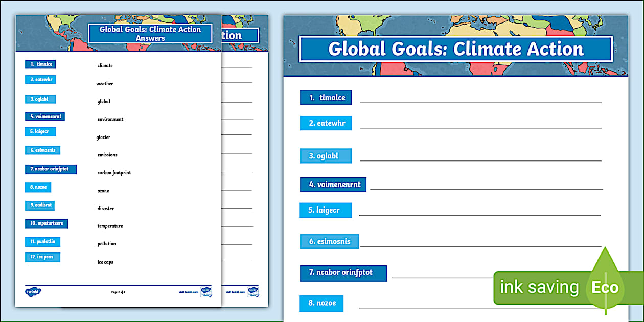Click the answer line beside '2. eatewhr'
This screenshot has height=322, width=644.
coord(480,128)
